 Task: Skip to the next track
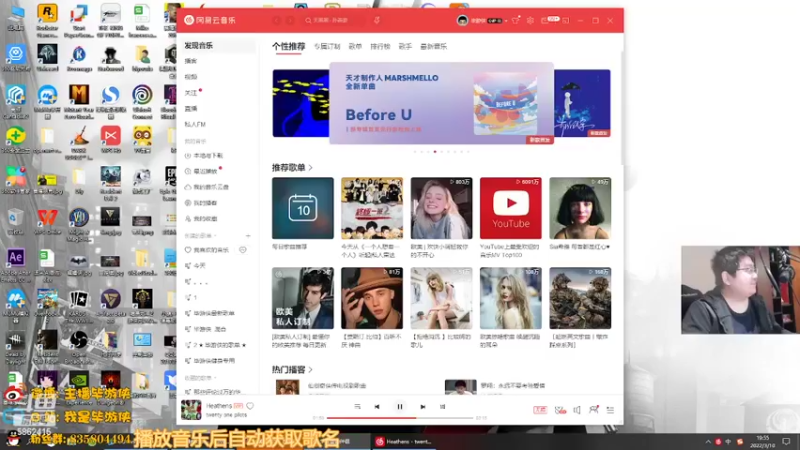422,407
